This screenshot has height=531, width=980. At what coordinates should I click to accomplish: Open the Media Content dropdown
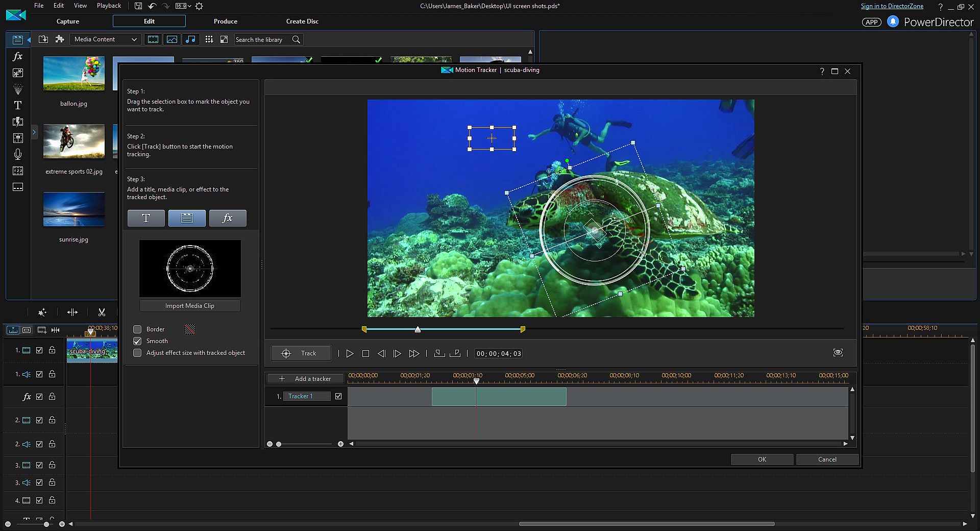[x=105, y=39]
